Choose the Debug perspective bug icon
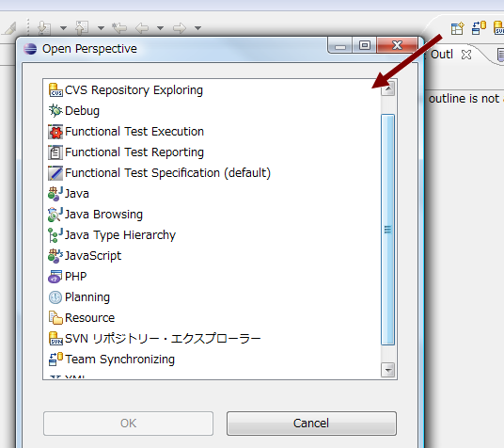 55,111
